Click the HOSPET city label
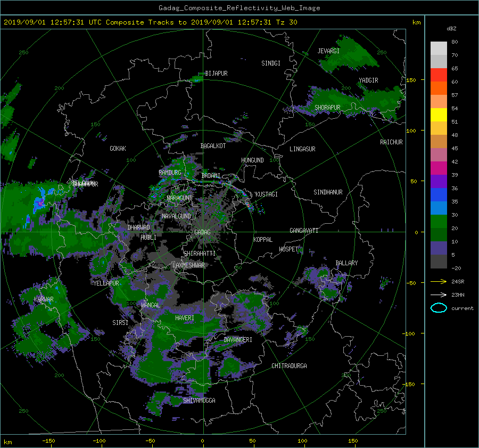Image resolution: width=479 pixels, height=448 pixels. point(288,249)
